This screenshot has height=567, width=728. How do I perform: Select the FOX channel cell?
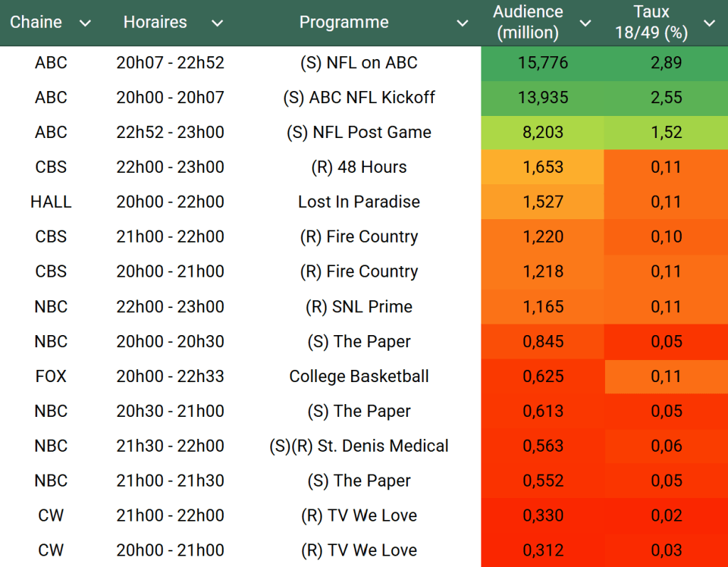coord(51,376)
